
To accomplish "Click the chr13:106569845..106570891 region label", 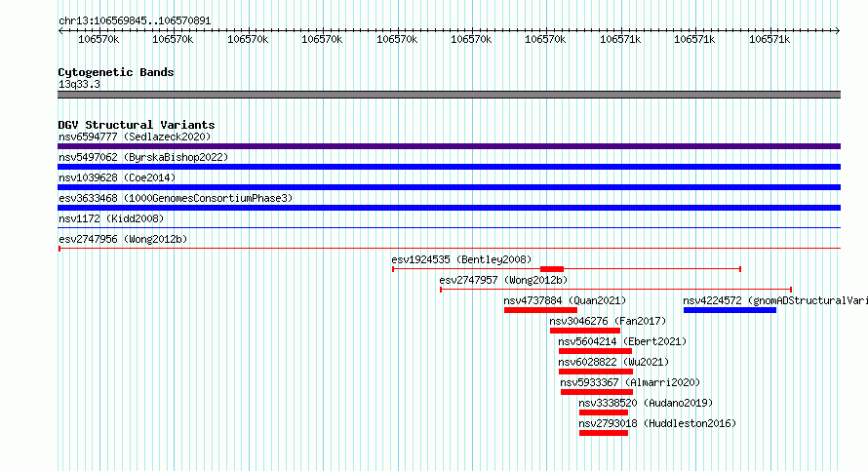I will [135, 21].
